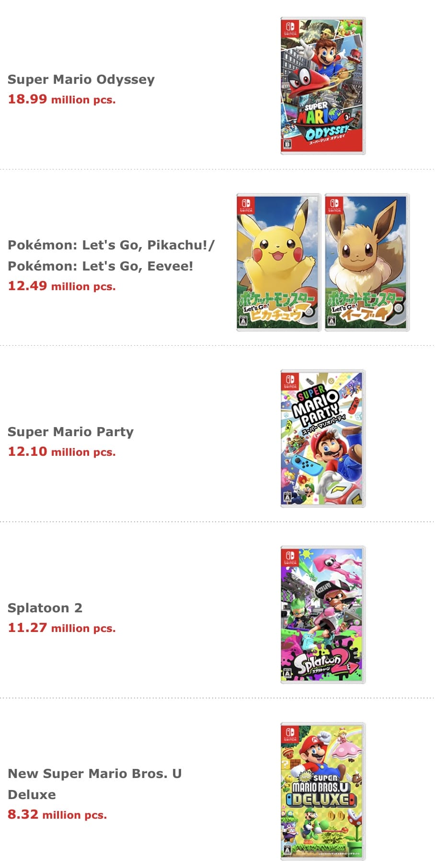Screen dimensions: 435x868
Task: Click the Switch logo on Super Mario Odyssey cover
Action: point(290,28)
